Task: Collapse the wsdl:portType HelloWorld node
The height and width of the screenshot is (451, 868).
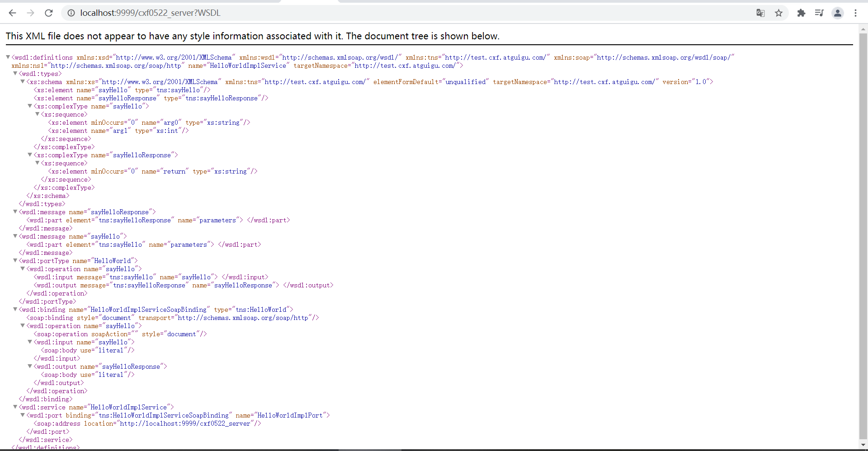Action: 15,261
